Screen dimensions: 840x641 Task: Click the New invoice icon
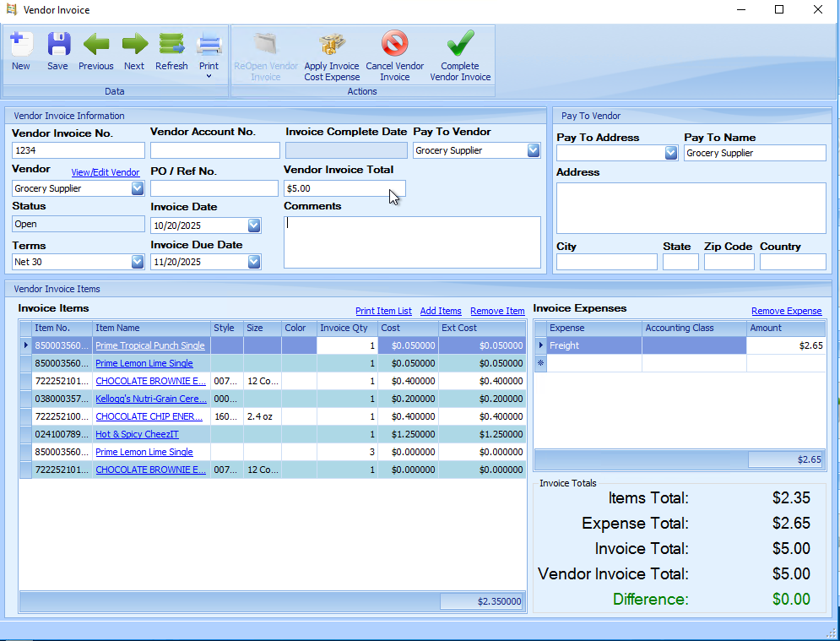click(x=21, y=45)
